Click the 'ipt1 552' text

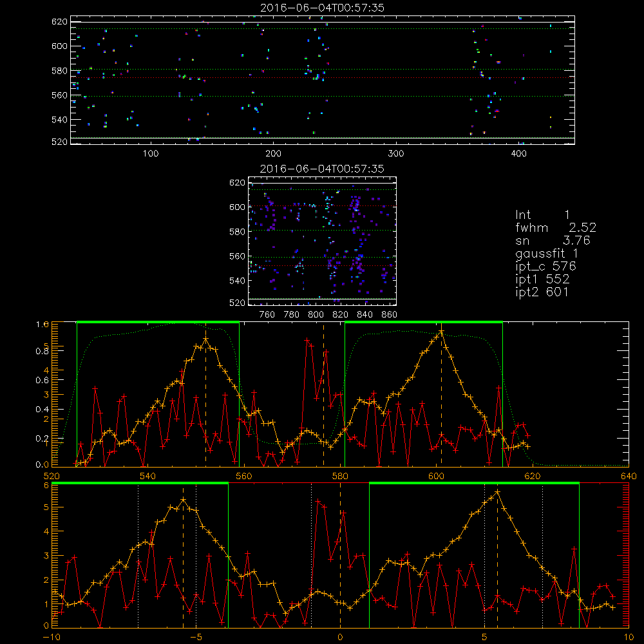pyautogui.click(x=542, y=279)
